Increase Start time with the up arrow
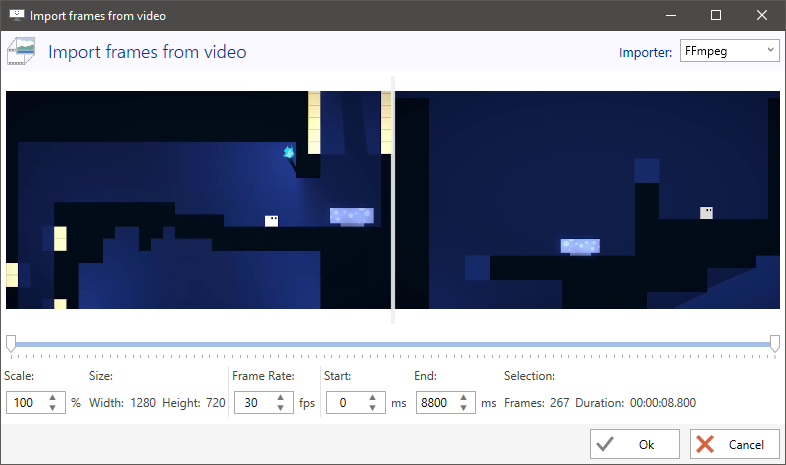 [x=372, y=397]
